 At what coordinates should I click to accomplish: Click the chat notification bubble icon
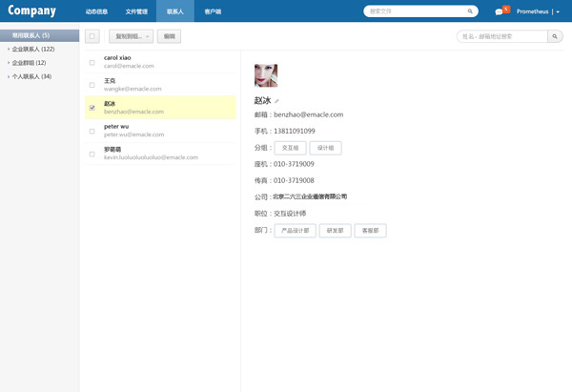(x=499, y=12)
